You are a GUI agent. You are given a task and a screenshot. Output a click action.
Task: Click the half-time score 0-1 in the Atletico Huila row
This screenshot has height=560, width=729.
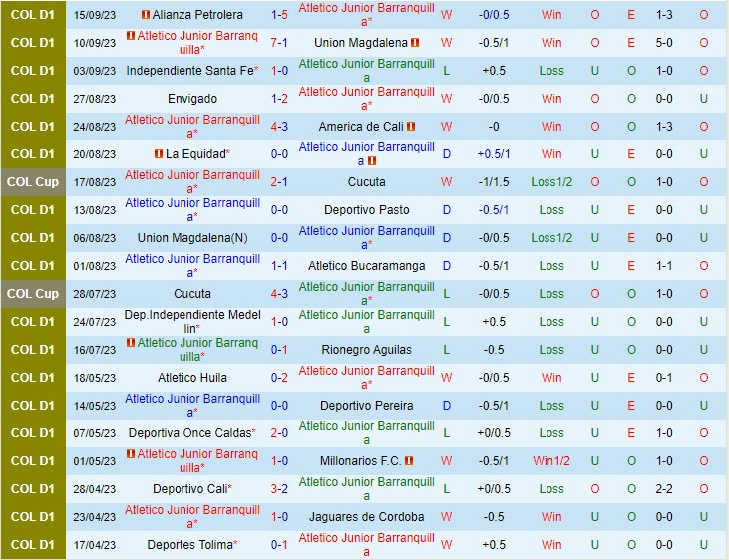click(664, 378)
